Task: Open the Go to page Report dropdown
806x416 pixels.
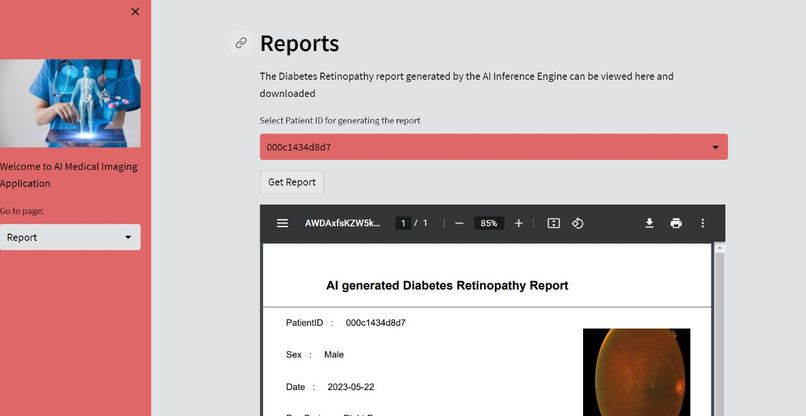Action: [x=70, y=237]
